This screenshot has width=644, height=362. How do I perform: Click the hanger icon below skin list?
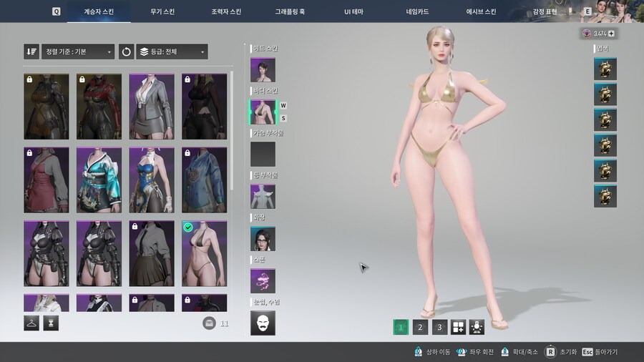coord(31,323)
